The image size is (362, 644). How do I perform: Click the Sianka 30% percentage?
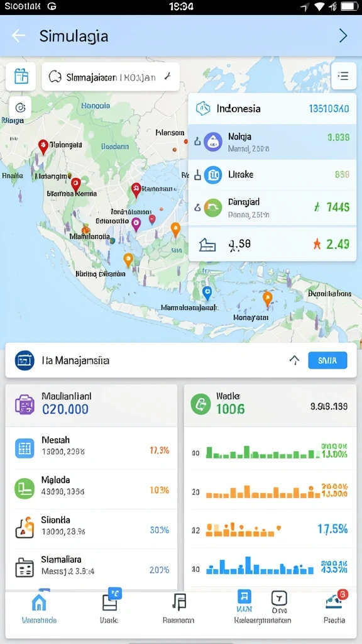tap(159, 530)
